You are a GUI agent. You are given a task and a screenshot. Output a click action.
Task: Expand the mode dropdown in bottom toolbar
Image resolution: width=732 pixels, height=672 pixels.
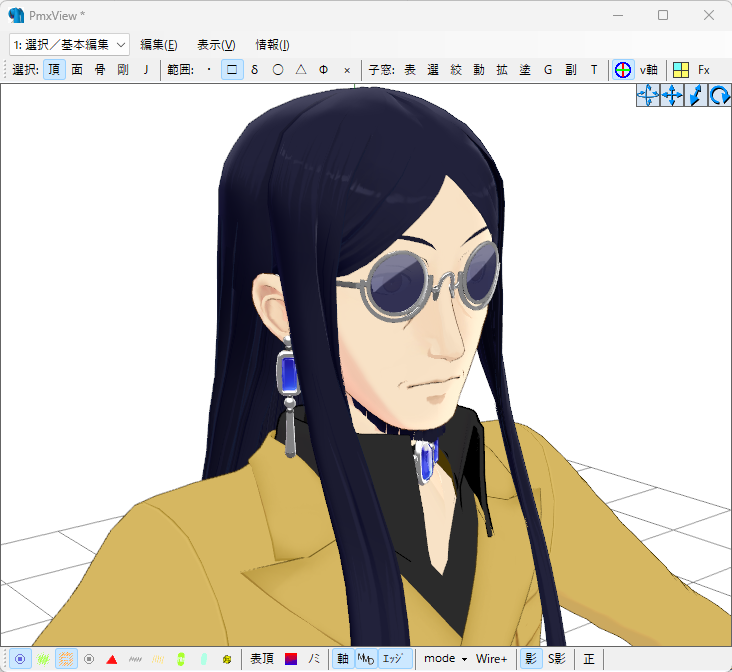(445, 659)
